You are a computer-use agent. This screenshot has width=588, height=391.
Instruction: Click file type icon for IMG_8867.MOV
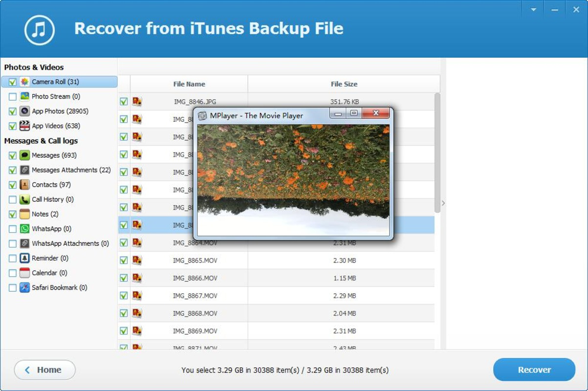pos(137,295)
